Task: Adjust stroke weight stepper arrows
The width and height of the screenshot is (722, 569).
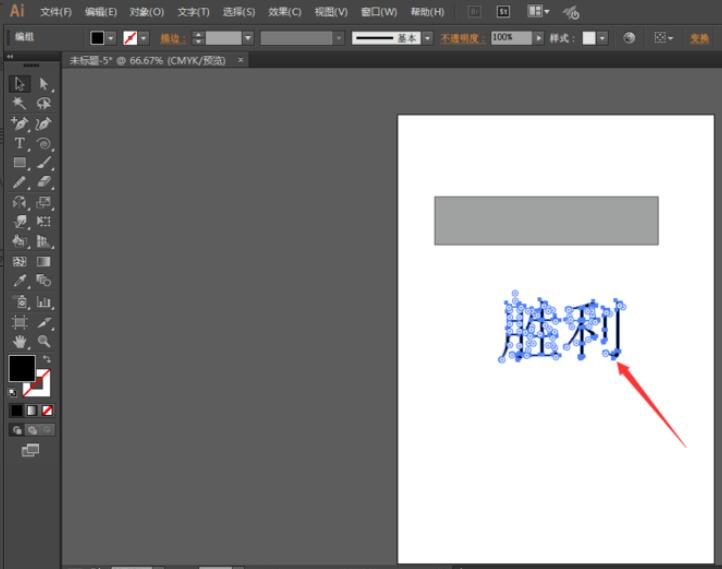Action: (x=198, y=38)
